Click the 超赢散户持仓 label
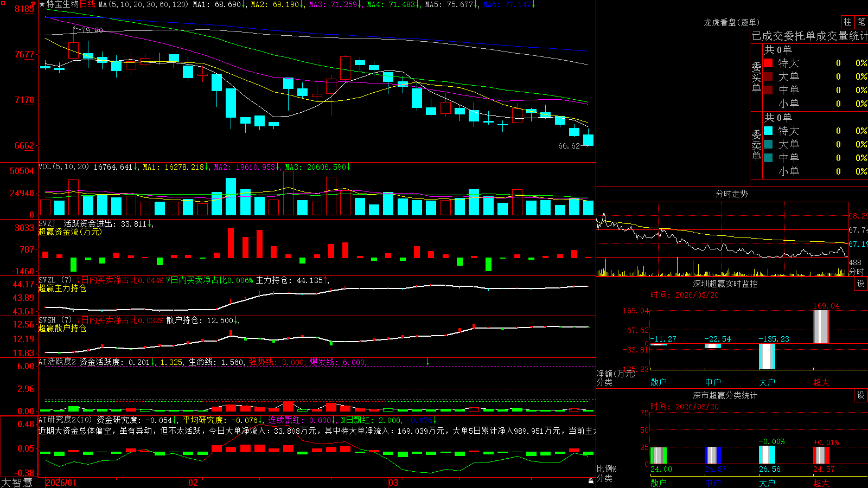Viewport: 868px width, 488px height. pyautogui.click(x=62, y=328)
